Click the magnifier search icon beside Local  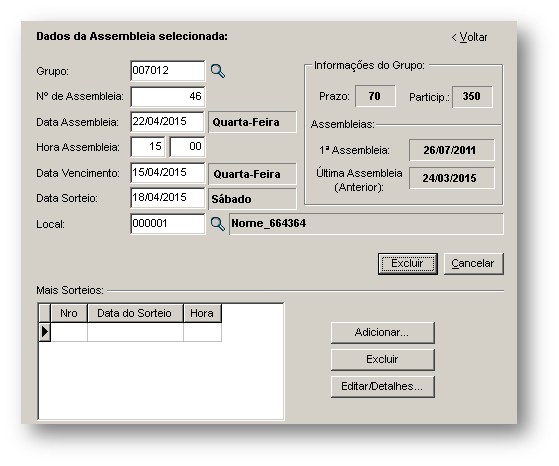(x=218, y=224)
